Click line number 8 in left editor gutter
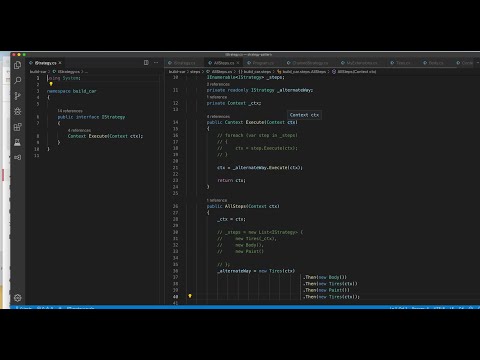 click(38, 136)
